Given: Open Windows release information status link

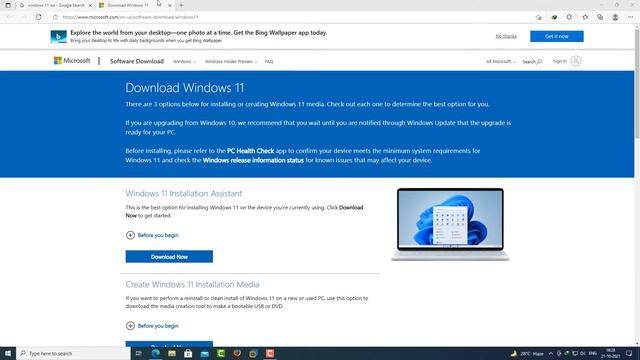Looking at the screenshot, I should coord(253,160).
